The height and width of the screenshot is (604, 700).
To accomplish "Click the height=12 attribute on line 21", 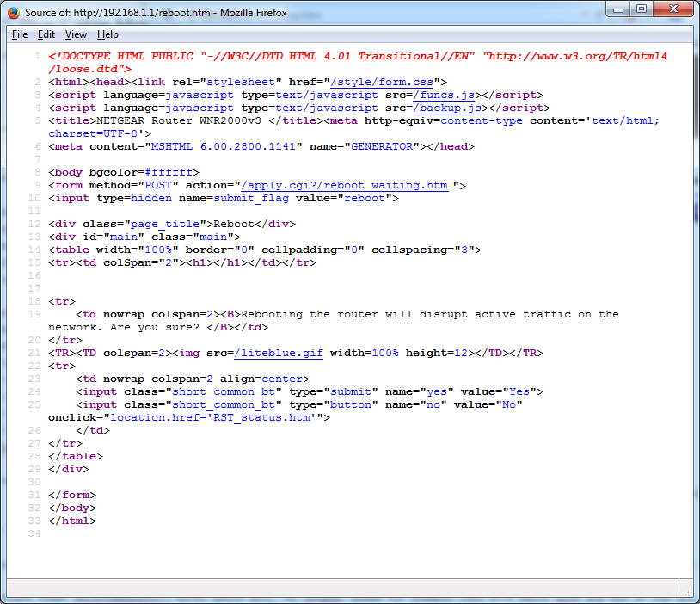I will (x=437, y=354).
